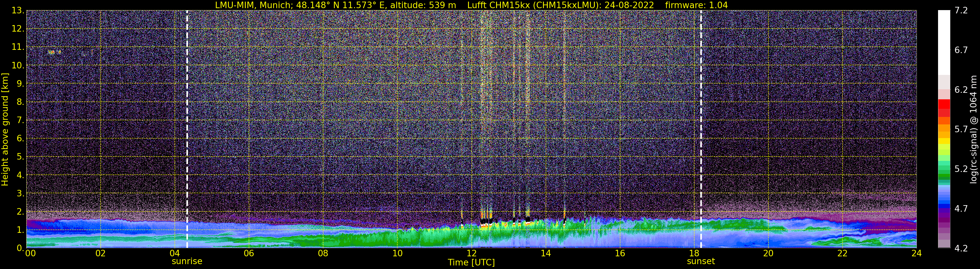
Task: Click the '5.' height tick label
Action: tap(20, 157)
